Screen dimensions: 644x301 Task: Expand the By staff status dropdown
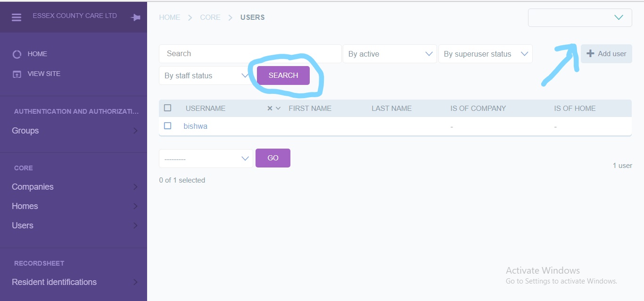206,75
